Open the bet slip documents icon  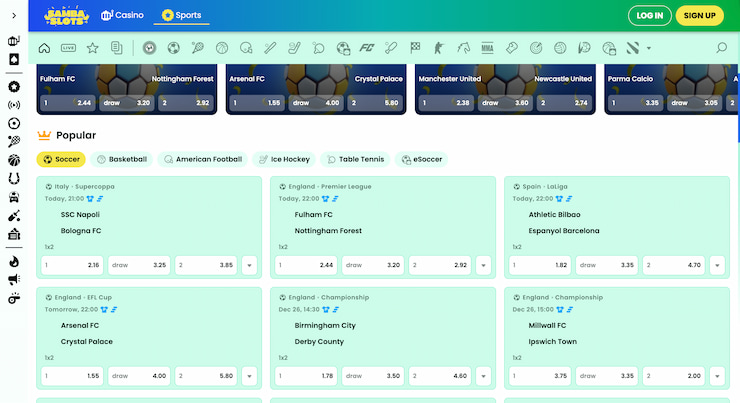pos(117,48)
